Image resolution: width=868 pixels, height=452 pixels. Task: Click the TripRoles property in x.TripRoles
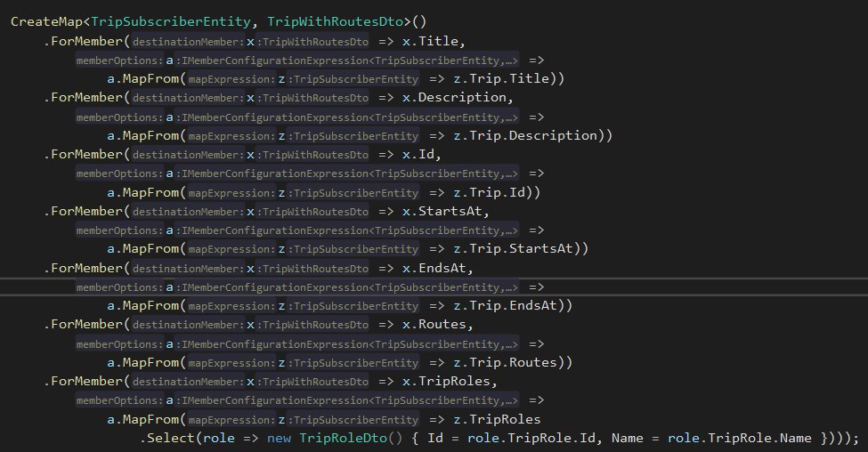point(455,381)
